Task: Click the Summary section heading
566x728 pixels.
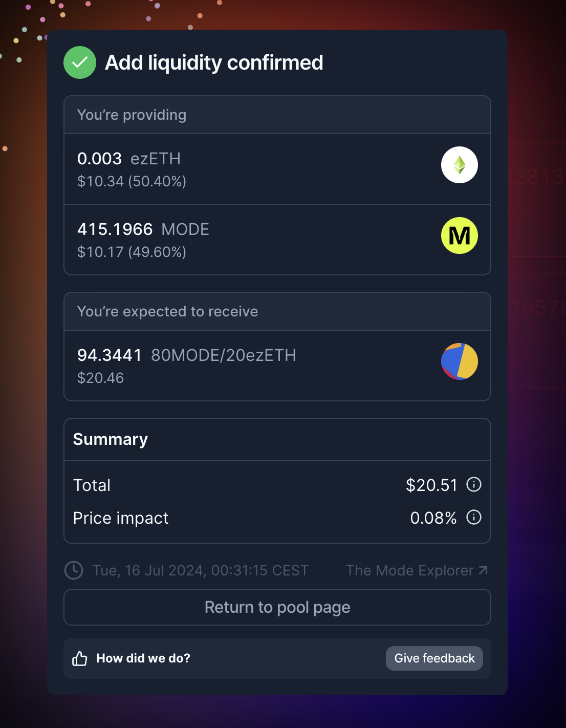Action: coord(111,439)
